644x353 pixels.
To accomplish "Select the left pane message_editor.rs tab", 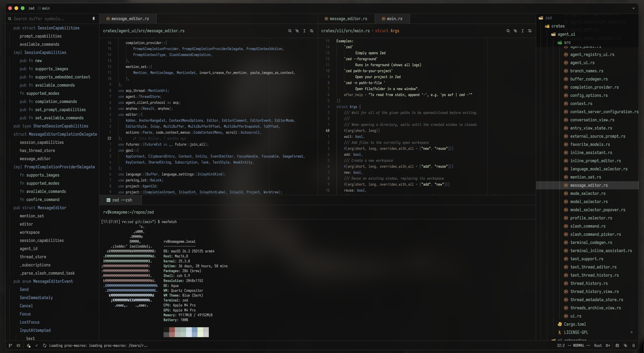I will point(128,19).
